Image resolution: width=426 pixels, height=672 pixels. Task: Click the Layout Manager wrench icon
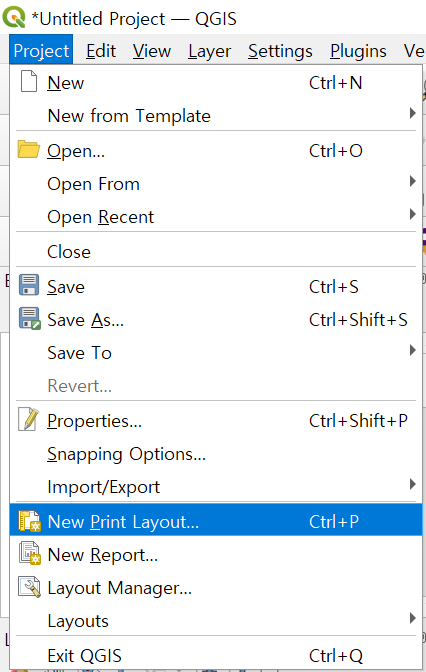pyautogui.click(x=30, y=587)
